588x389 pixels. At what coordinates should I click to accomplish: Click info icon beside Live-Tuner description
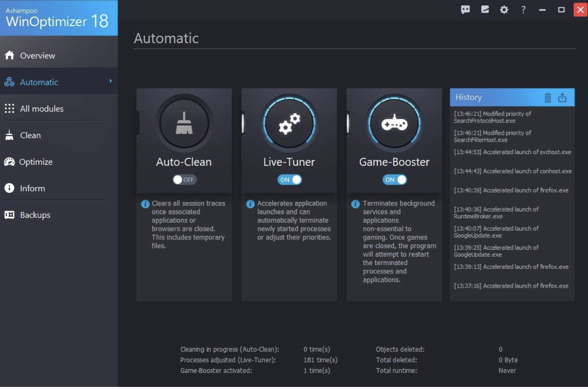pyautogui.click(x=250, y=204)
